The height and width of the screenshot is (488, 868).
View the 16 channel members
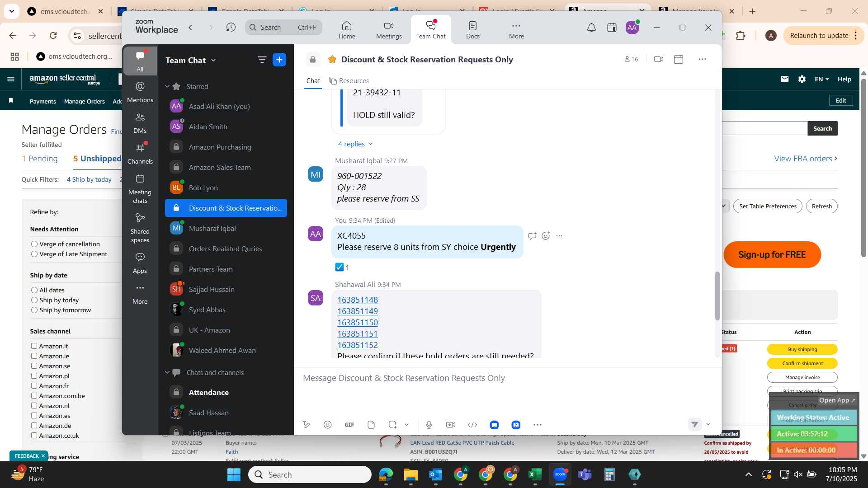tap(631, 59)
